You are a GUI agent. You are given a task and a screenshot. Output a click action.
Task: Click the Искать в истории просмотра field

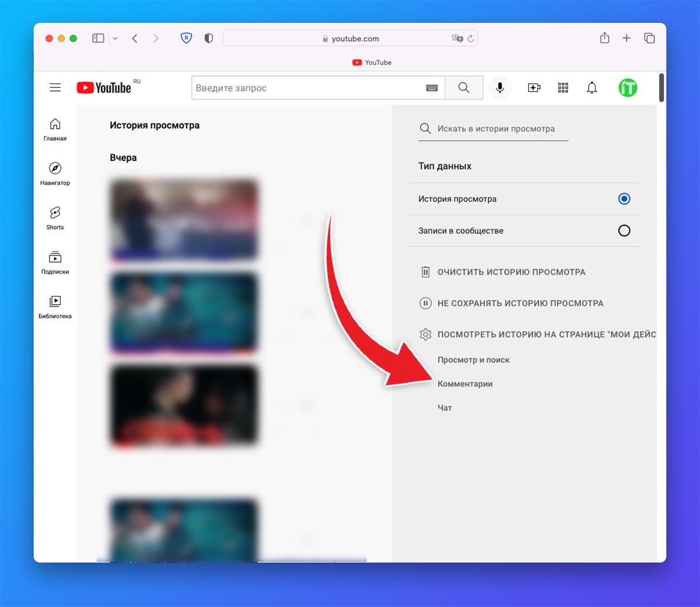point(496,129)
